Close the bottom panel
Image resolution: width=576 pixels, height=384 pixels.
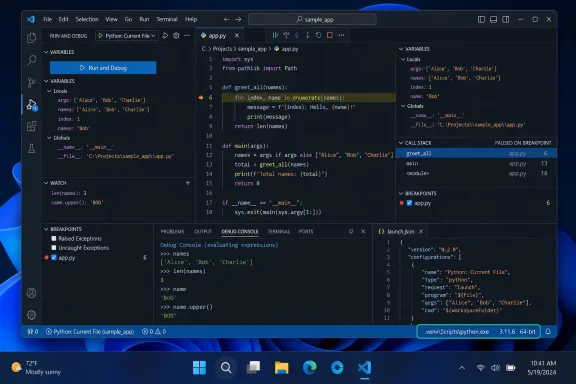point(363,231)
